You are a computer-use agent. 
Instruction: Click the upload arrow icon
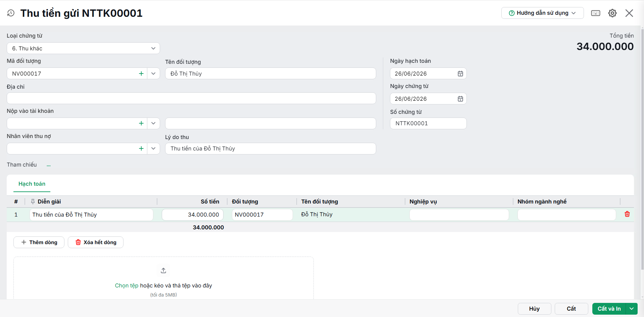tap(163, 270)
